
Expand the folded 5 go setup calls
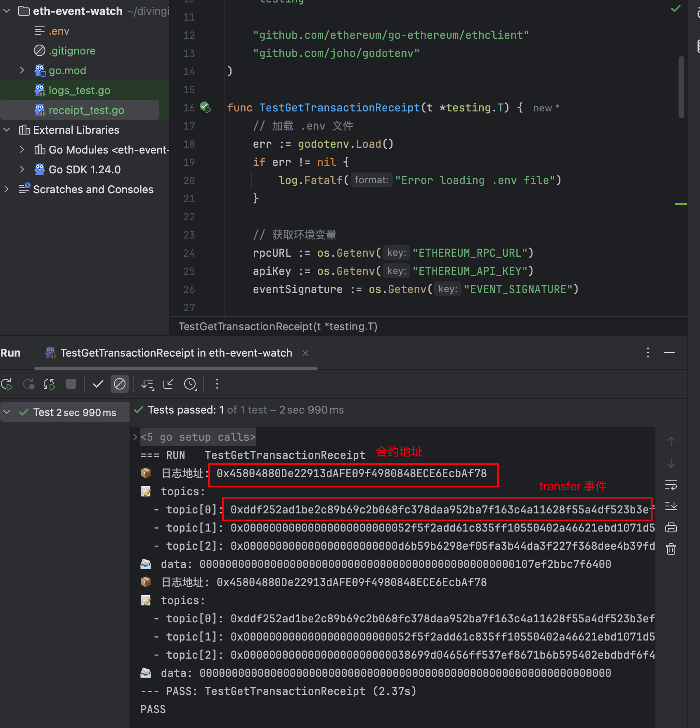[135, 437]
